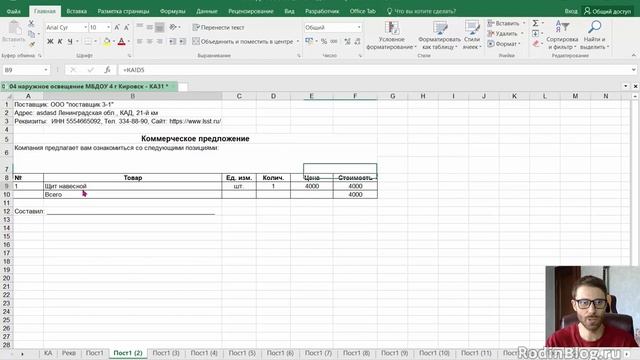Click the cell borders icon
The image size is (640, 360).
click(x=88, y=41)
